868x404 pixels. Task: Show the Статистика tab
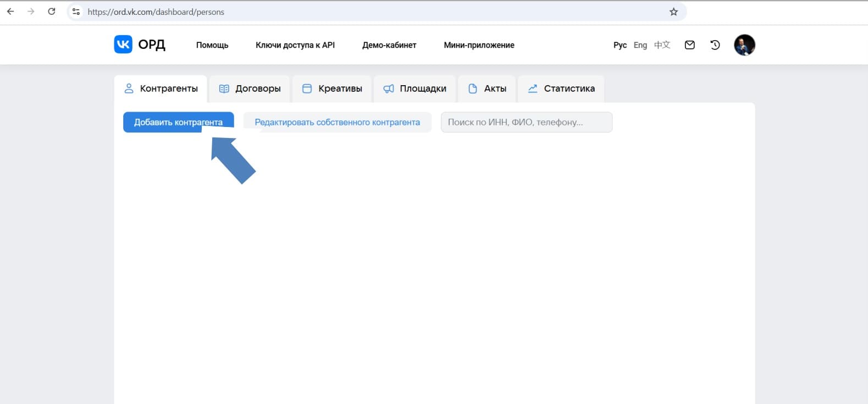pyautogui.click(x=561, y=88)
